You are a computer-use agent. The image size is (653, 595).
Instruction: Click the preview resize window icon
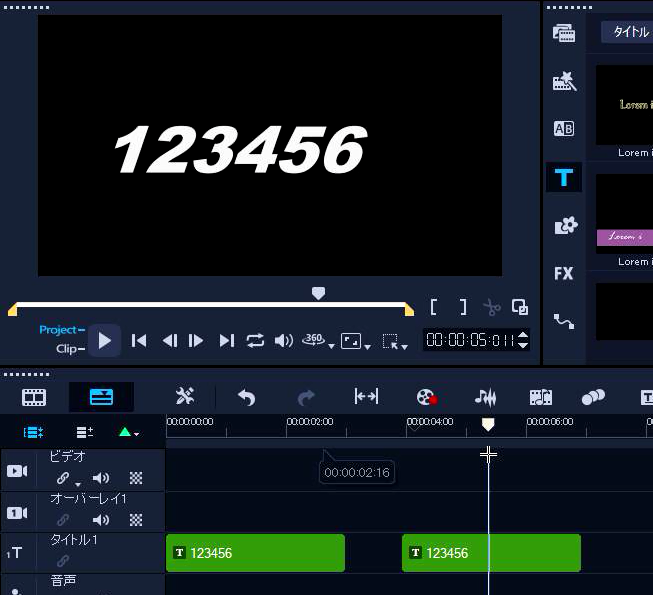pyautogui.click(x=351, y=341)
